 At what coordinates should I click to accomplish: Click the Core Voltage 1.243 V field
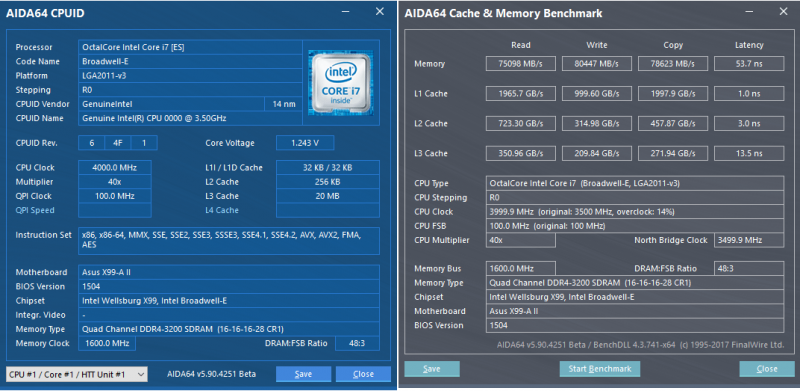pos(305,143)
